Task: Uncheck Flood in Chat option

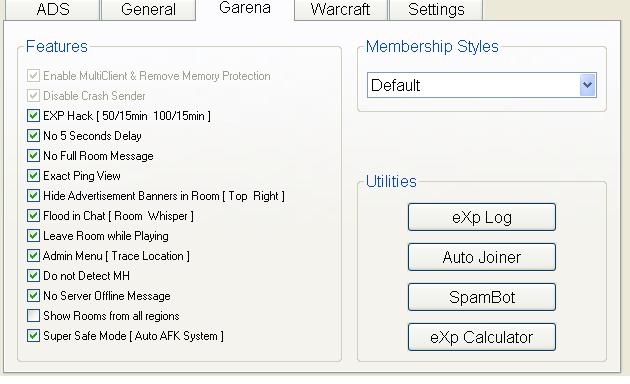Action: (33, 216)
